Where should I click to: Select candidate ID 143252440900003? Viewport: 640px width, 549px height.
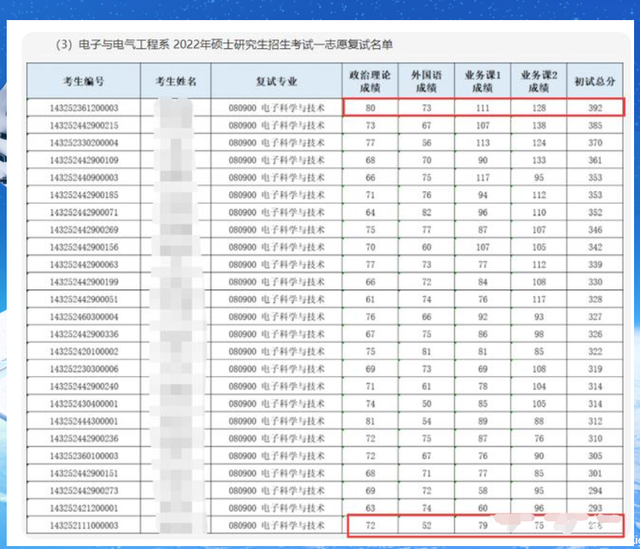click(x=84, y=178)
